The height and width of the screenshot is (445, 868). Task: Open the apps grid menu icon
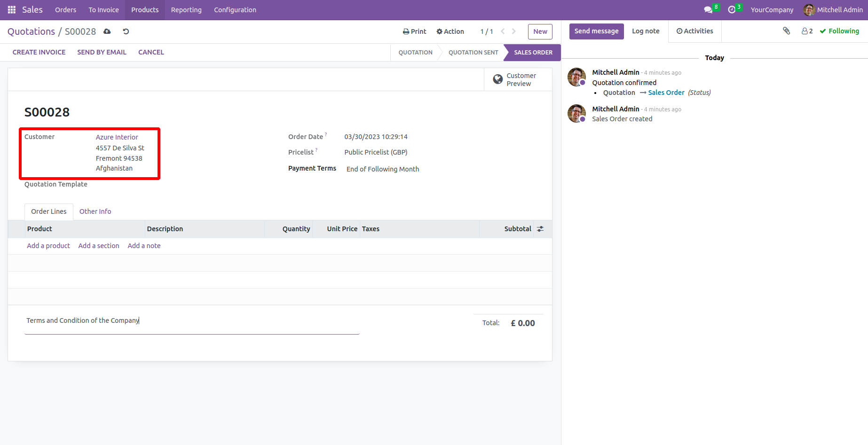click(x=12, y=10)
